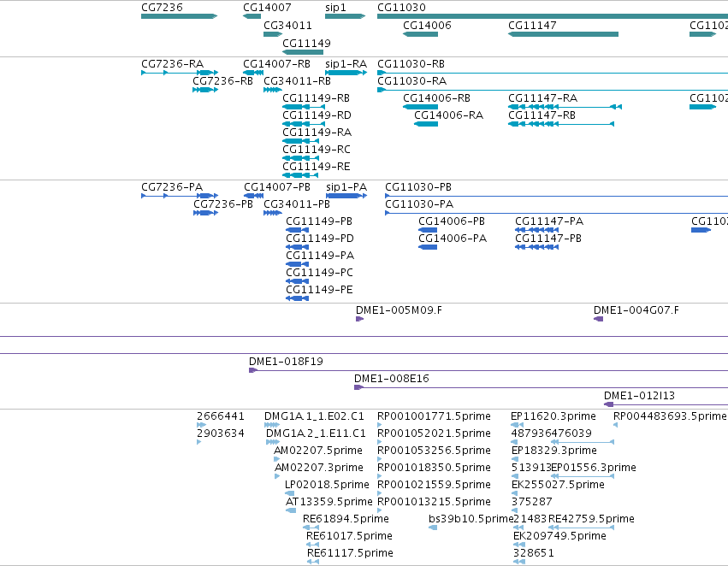728x566 pixels.
Task: Click protein CG14007-PB
Action: pyautogui.click(x=253, y=196)
